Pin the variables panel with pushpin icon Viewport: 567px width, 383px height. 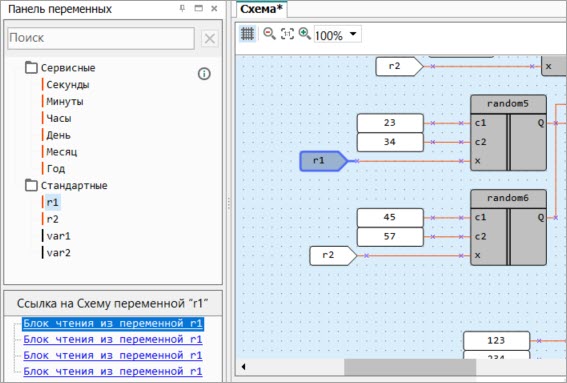pyautogui.click(x=182, y=8)
